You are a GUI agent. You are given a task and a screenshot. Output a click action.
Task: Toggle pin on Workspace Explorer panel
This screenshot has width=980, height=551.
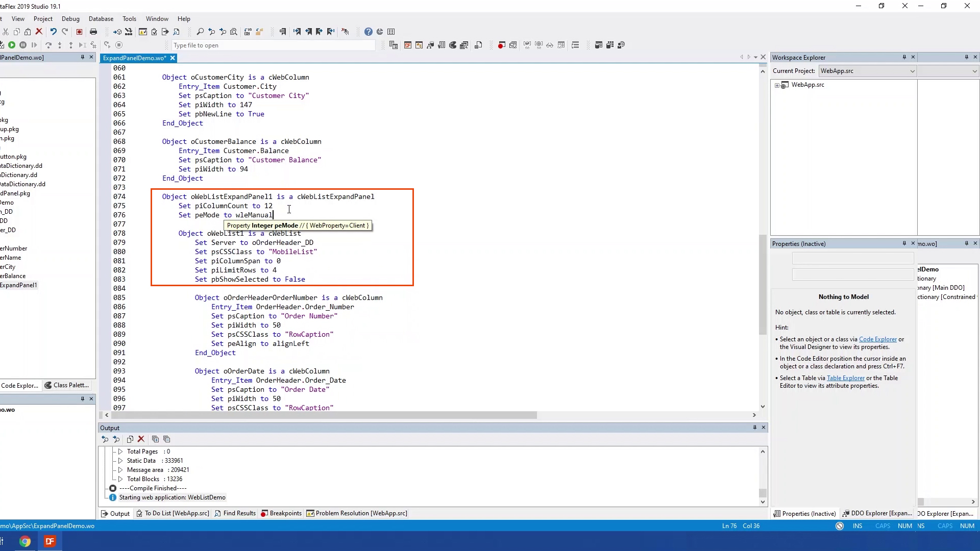click(904, 57)
